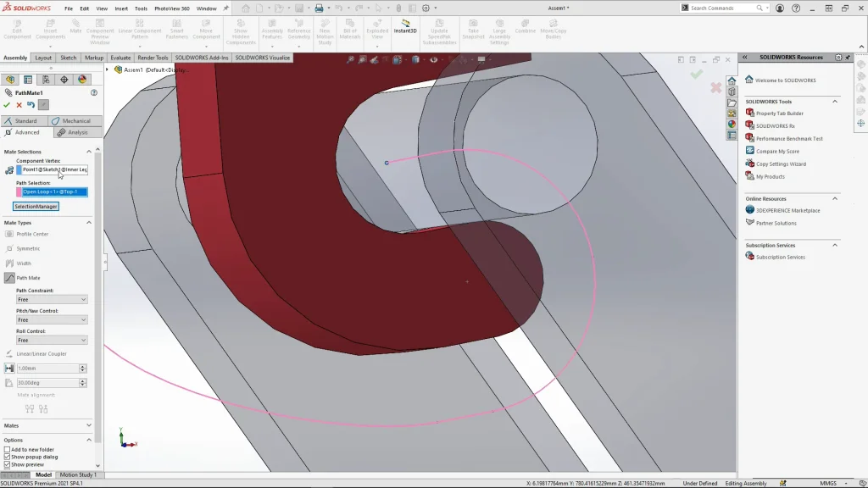Click the SelectionManager button
Image resolution: width=868 pixels, height=488 pixels.
coord(36,207)
